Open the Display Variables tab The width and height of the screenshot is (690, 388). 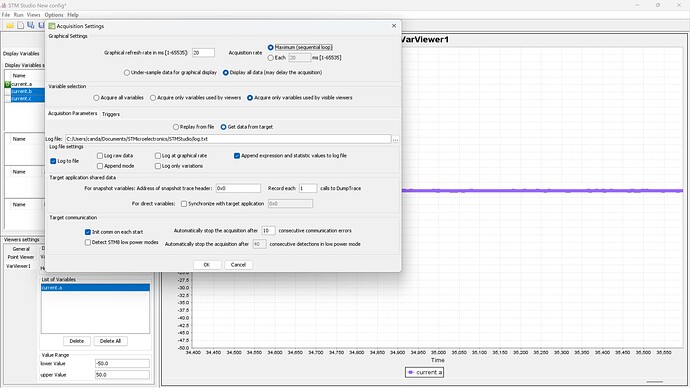(x=21, y=54)
